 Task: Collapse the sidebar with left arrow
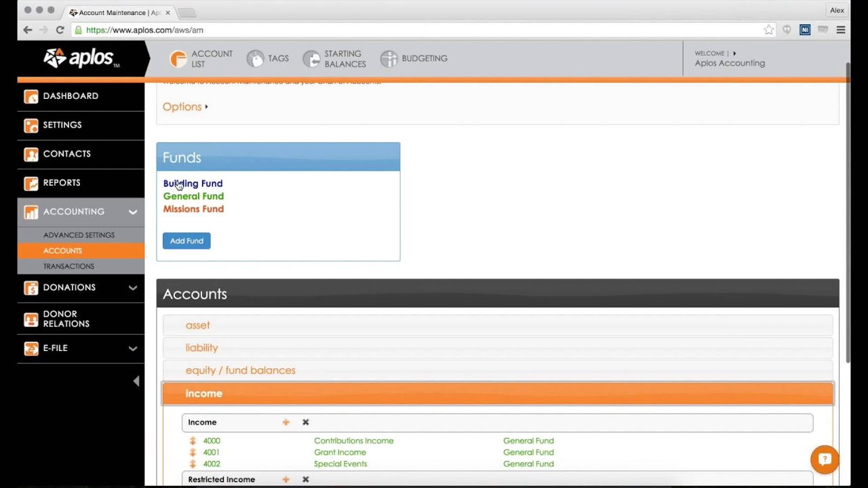point(136,381)
